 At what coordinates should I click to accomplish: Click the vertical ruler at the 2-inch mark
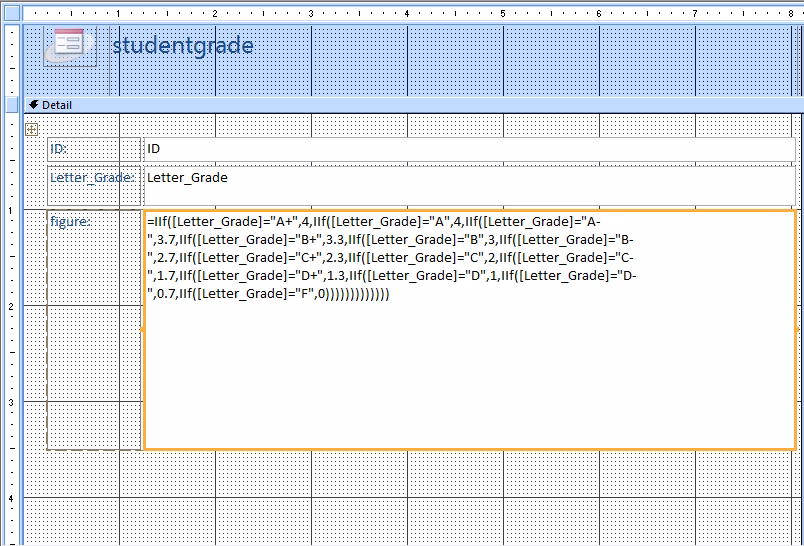(11, 306)
